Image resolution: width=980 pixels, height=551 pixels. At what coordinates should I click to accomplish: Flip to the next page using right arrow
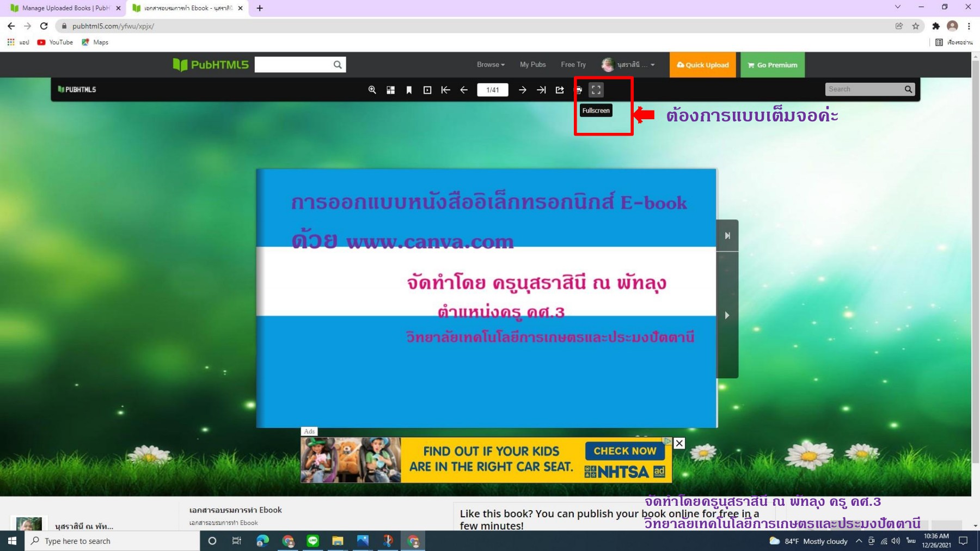pyautogui.click(x=522, y=90)
